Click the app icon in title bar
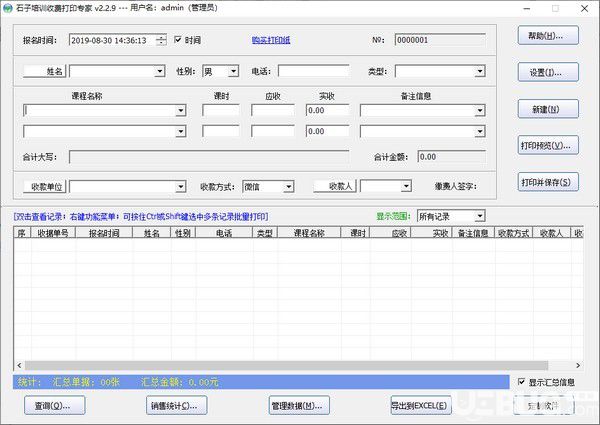Viewport: 600px width, 425px height. pyautogui.click(x=7, y=8)
